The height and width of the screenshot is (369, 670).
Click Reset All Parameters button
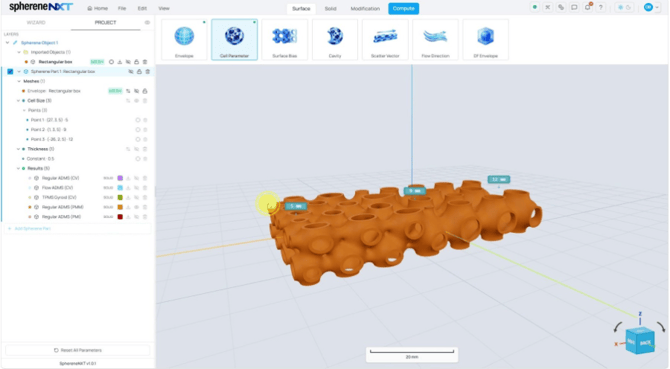tap(78, 350)
